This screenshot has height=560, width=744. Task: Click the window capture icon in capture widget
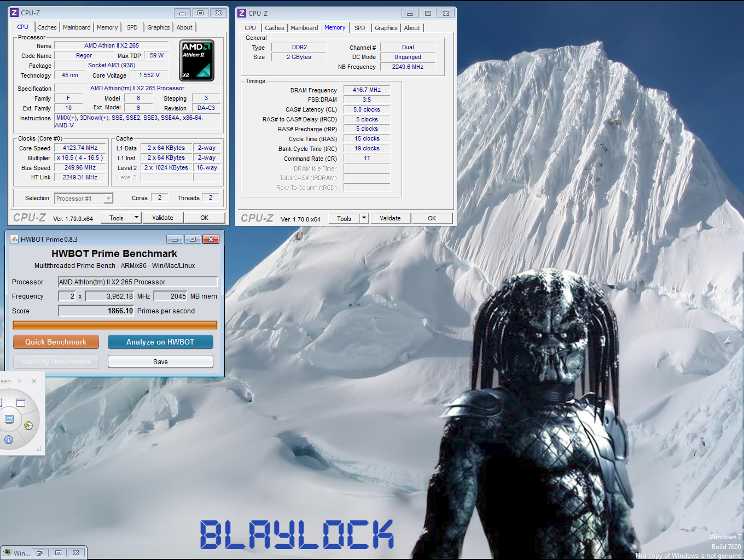click(21, 403)
